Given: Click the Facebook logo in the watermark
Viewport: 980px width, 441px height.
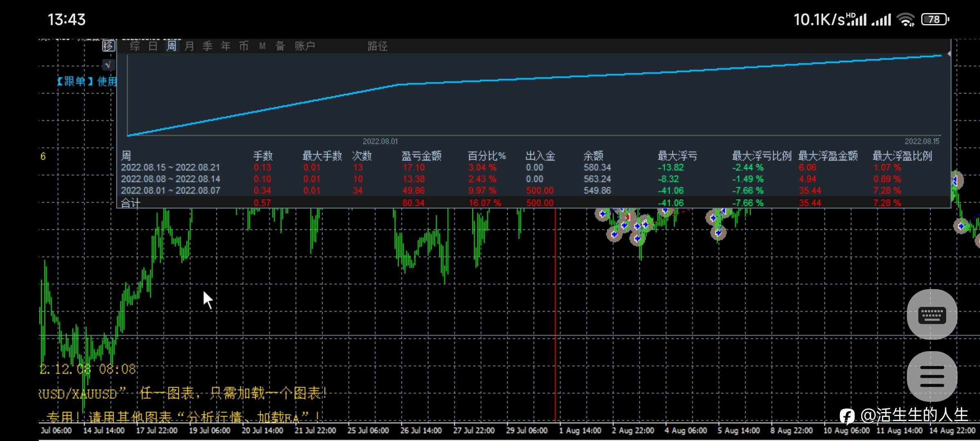Looking at the screenshot, I should (x=847, y=416).
